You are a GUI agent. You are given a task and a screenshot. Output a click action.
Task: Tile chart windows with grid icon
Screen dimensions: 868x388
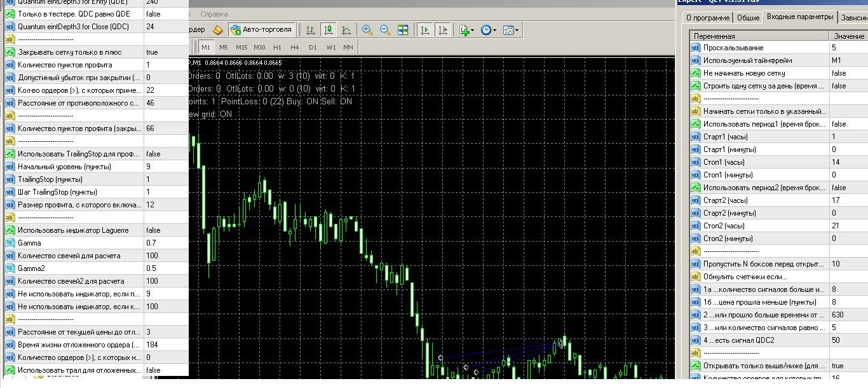[403, 30]
